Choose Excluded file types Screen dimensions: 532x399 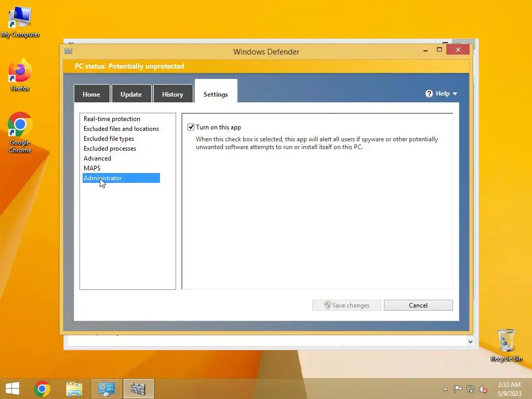109,138
